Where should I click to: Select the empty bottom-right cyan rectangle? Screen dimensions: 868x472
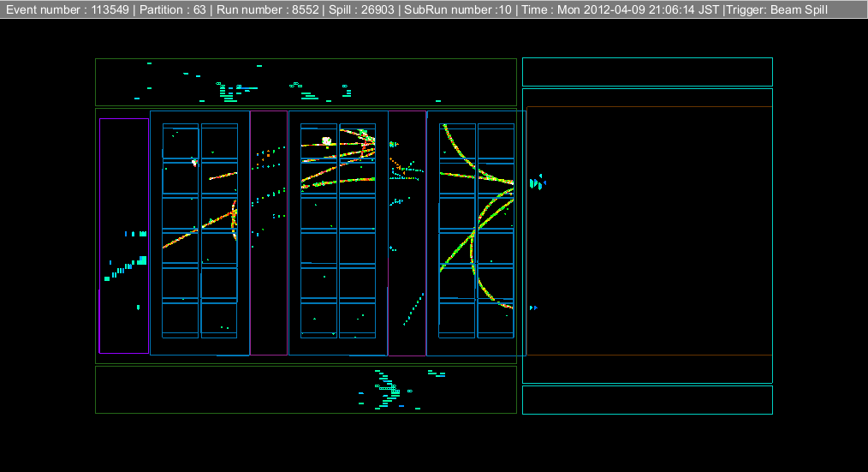click(647, 399)
